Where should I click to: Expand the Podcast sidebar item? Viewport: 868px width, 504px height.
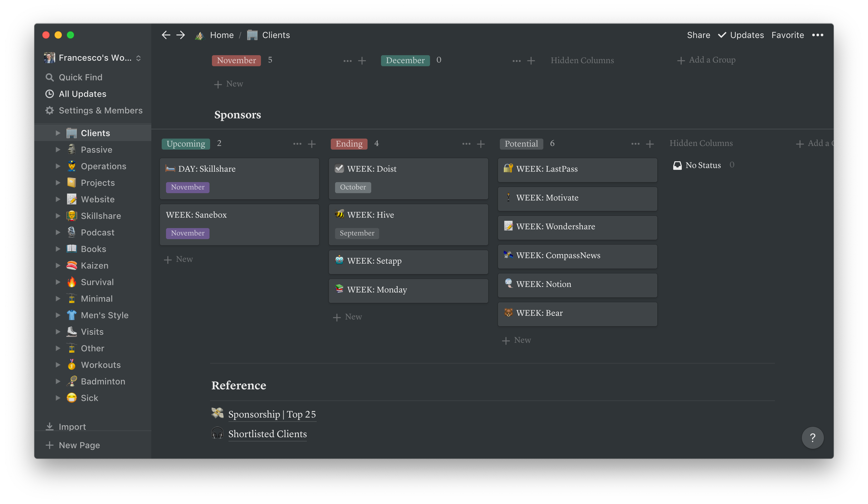click(58, 232)
